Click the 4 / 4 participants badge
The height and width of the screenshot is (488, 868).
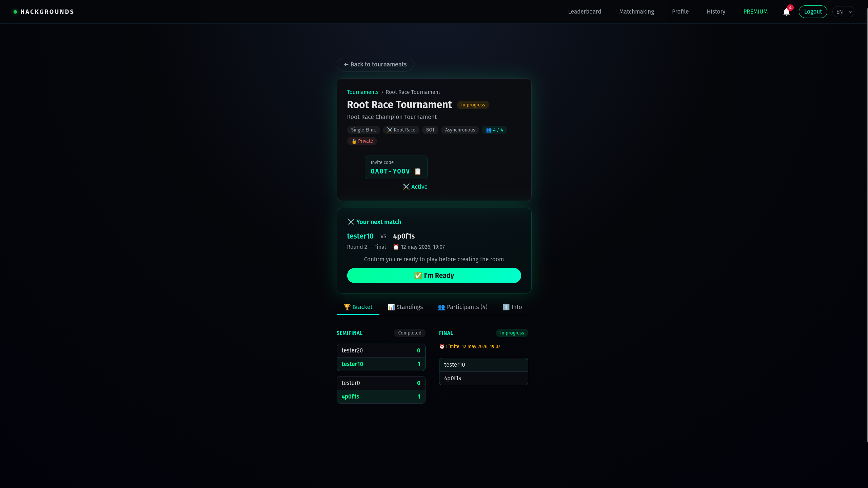(x=494, y=130)
